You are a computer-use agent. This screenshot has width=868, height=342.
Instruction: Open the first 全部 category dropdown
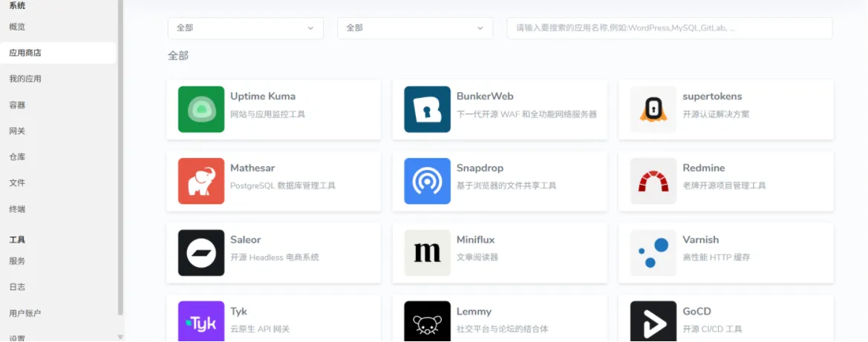(245, 28)
